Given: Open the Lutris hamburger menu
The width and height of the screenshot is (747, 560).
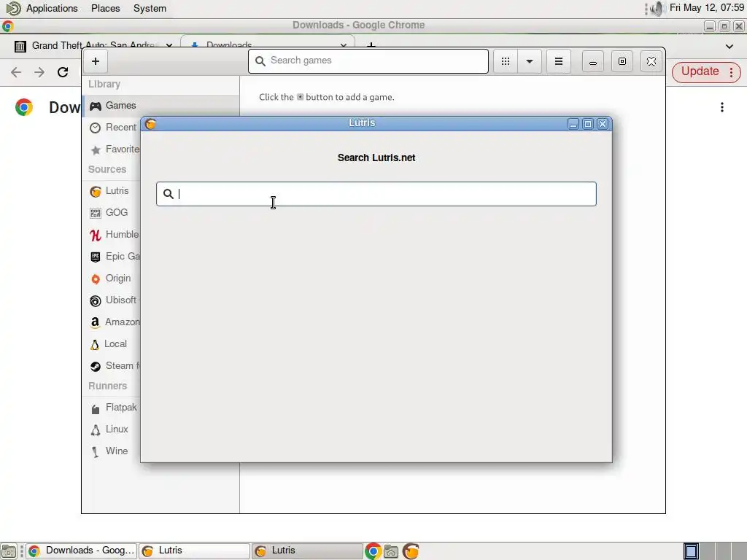Looking at the screenshot, I should (558, 61).
